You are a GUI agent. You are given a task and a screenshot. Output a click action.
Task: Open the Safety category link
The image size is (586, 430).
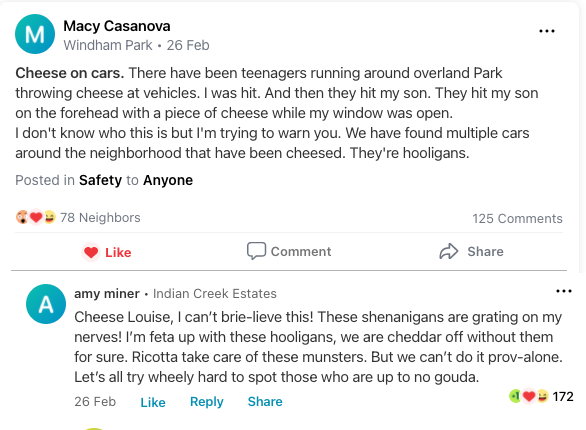click(101, 180)
